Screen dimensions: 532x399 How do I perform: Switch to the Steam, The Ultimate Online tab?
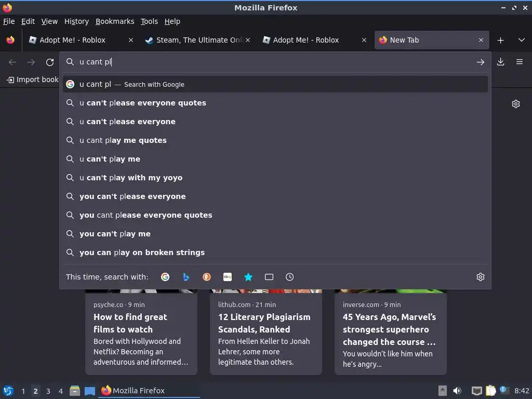point(198,40)
